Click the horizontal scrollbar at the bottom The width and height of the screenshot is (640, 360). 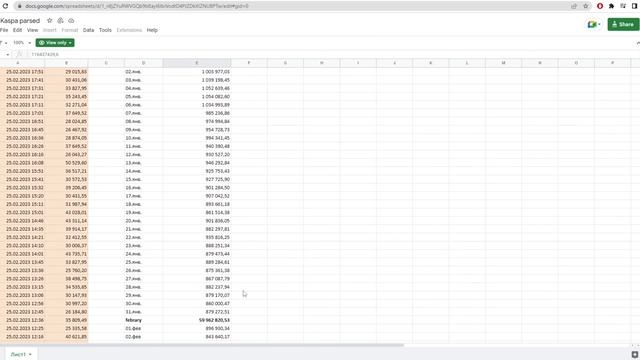tap(202, 345)
